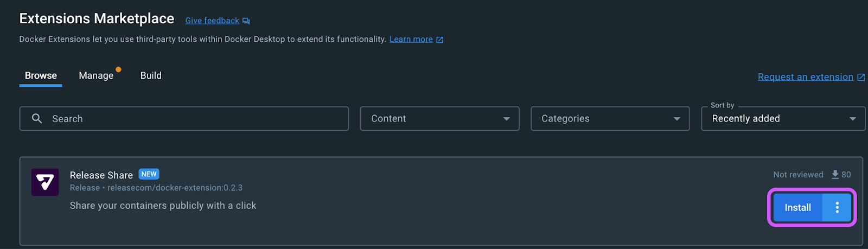This screenshot has width=868, height=249.
Task: Click the external link icon after Learn more
Action: pyautogui.click(x=440, y=40)
